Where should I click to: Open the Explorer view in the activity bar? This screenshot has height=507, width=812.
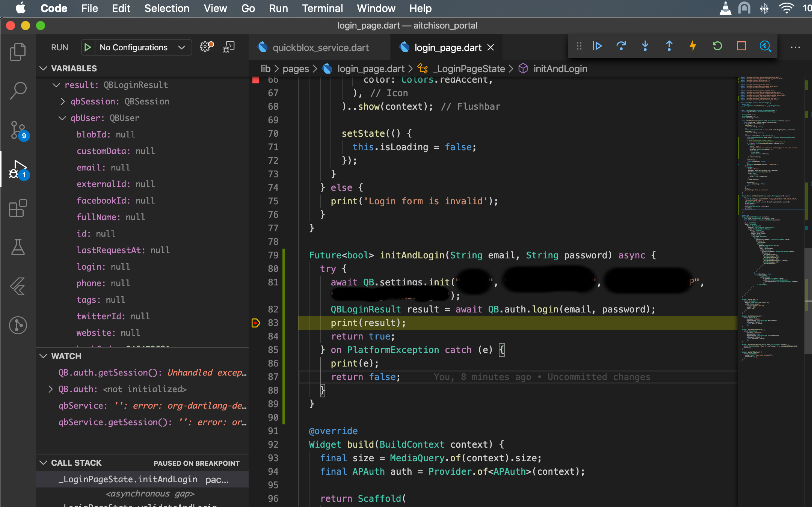pyautogui.click(x=18, y=51)
